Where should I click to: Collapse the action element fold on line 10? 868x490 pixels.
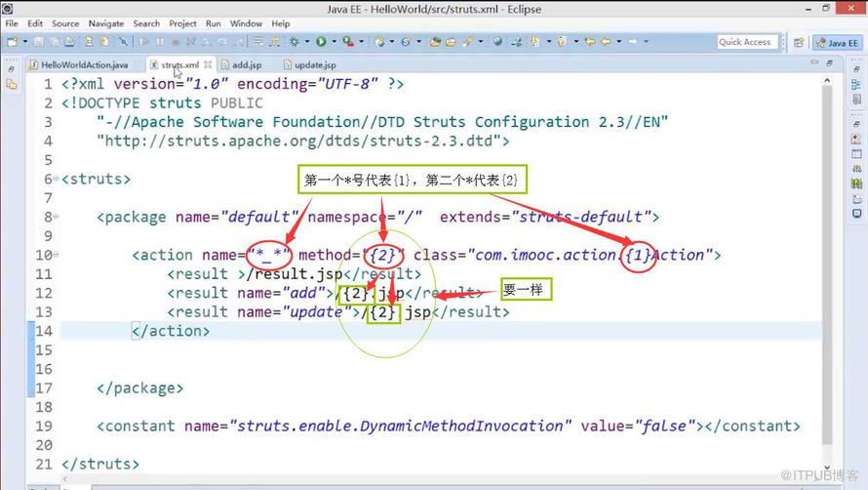(56, 255)
